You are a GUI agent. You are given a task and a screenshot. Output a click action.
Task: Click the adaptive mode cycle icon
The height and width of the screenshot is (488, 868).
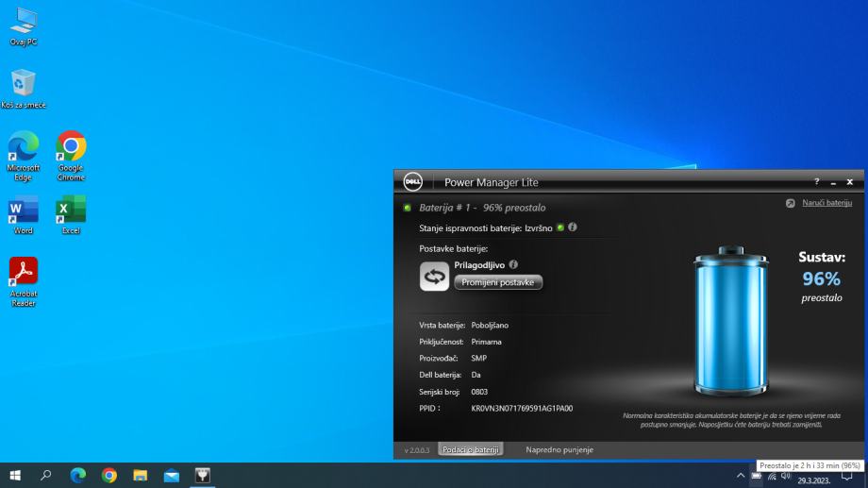click(x=434, y=276)
